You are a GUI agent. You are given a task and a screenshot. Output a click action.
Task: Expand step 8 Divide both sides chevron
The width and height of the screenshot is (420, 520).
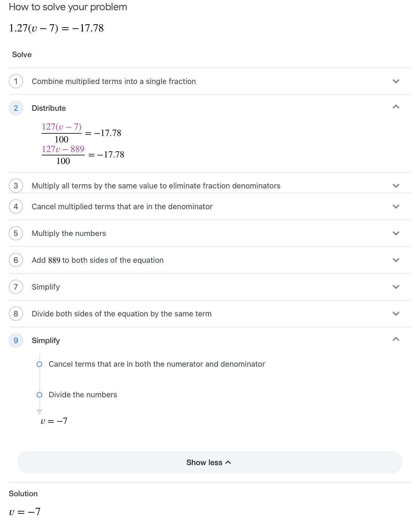click(396, 314)
